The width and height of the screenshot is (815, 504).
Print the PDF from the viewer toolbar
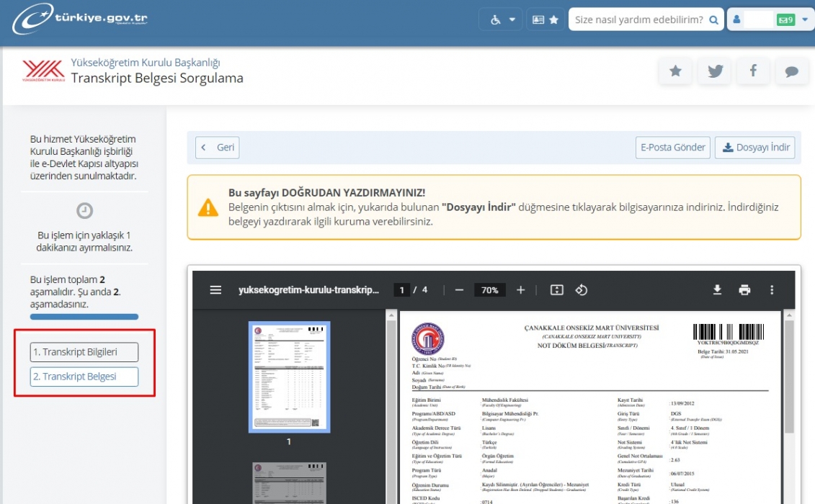pos(745,290)
